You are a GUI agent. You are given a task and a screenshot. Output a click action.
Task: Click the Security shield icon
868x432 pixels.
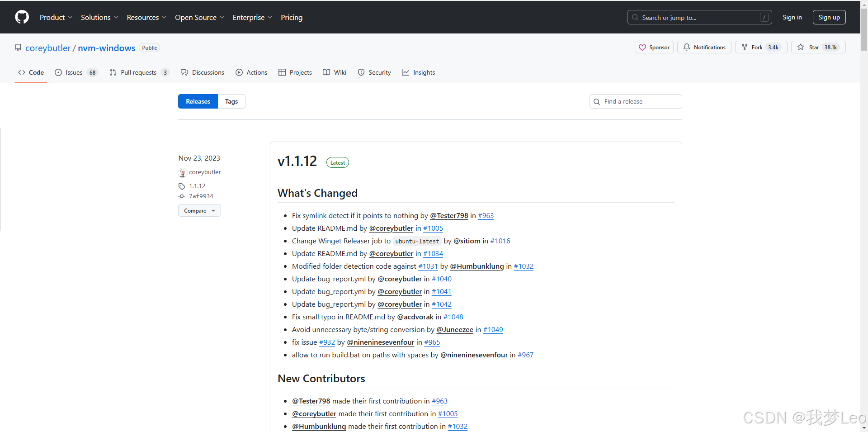(x=361, y=72)
